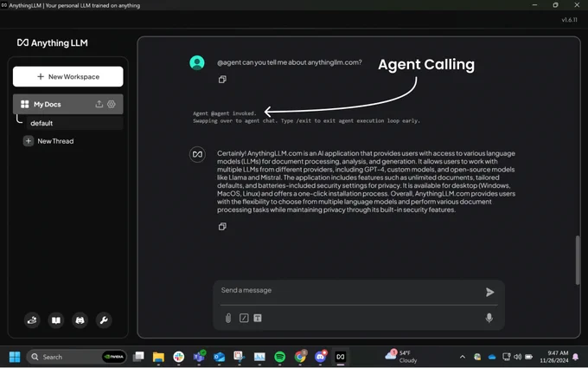Viewport: 588px width, 368px height.
Task: Open Task View in the taskbar
Action: point(138,357)
